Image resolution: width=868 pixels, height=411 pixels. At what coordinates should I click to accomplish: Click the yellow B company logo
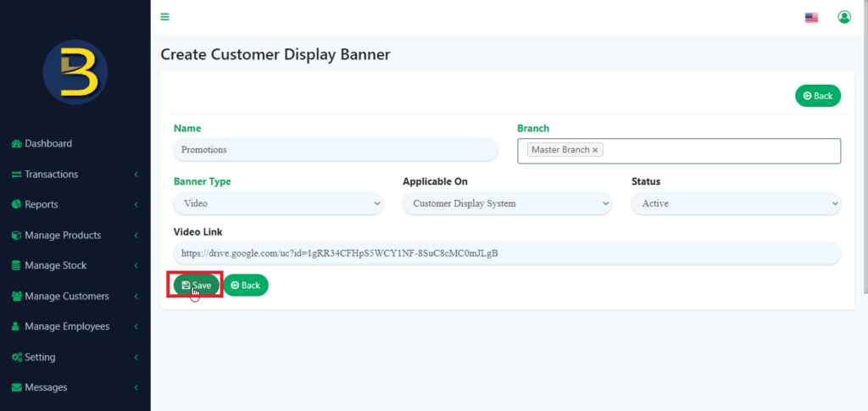pyautogui.click(x=75, y=72)
